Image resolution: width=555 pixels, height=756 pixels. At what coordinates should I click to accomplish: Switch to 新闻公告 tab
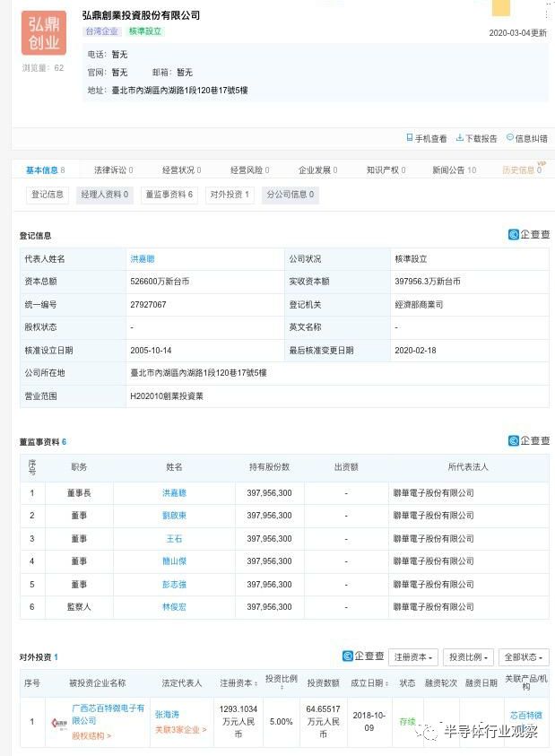coord(454,170)
